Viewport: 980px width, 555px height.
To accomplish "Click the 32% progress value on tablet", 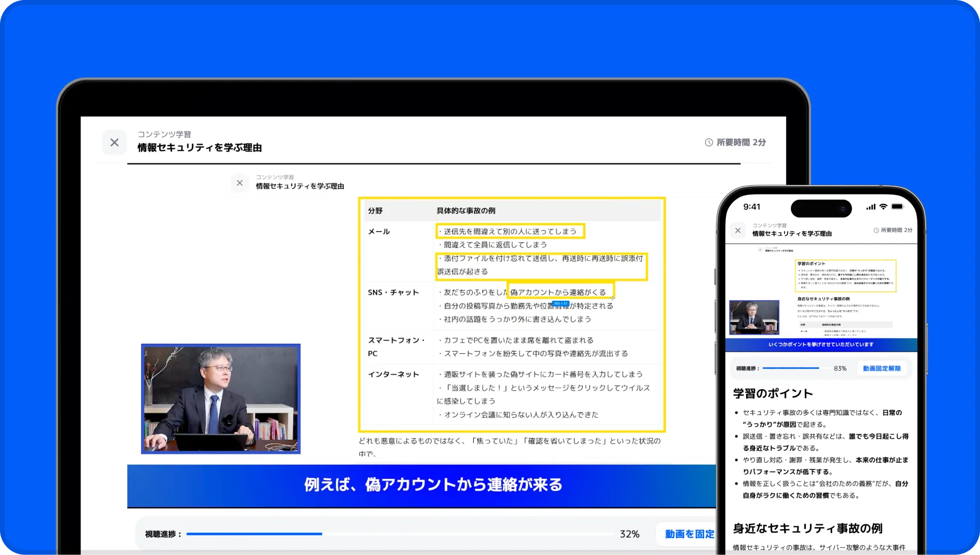I will pos(629,534).
